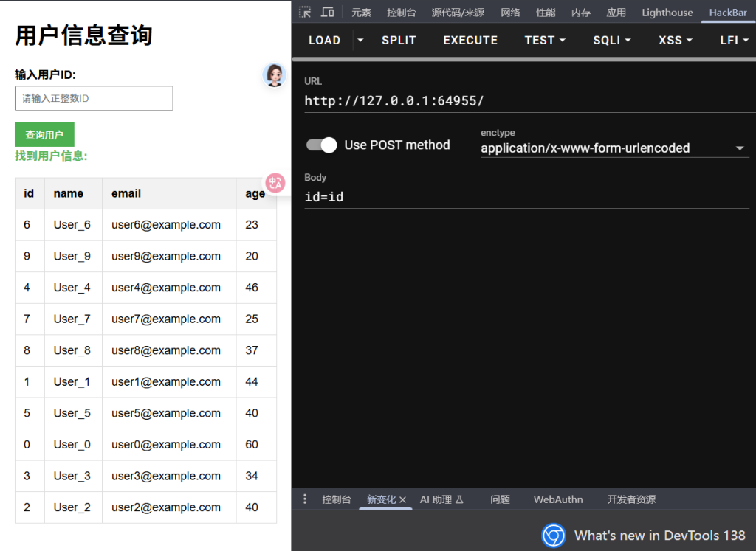
Task: Focus the user ID input field
Action: pos(94,98)
